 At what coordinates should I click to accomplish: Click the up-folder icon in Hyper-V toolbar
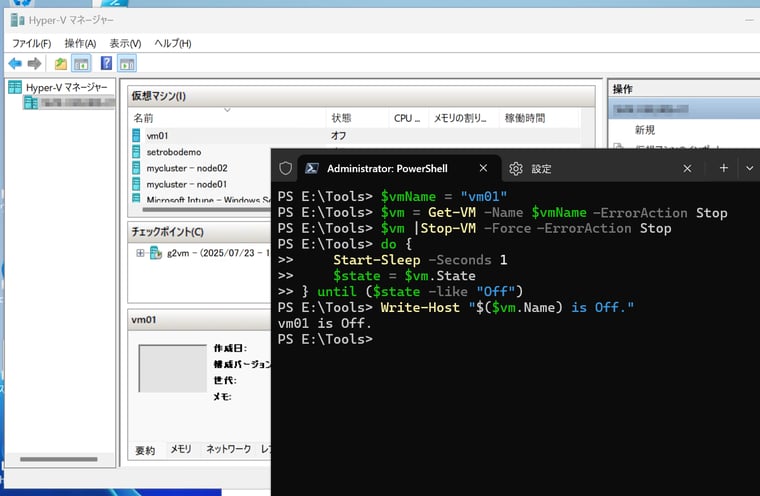[x=61, y=63]
